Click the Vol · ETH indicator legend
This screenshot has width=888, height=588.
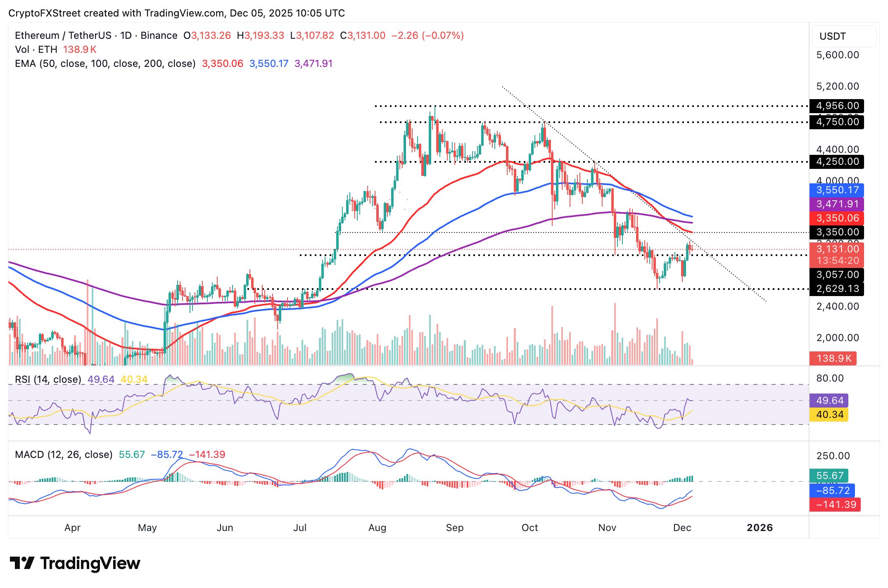tap(36, 50)
